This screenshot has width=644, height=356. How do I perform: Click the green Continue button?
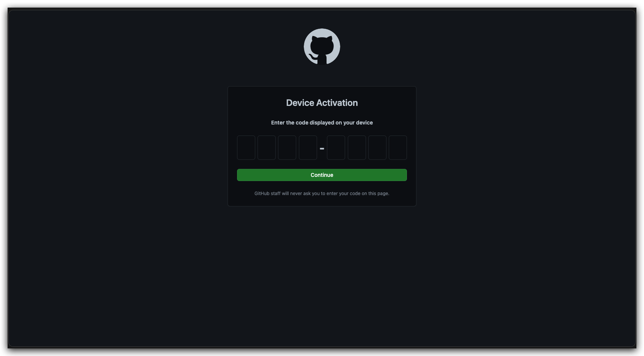tap(322, 175)
